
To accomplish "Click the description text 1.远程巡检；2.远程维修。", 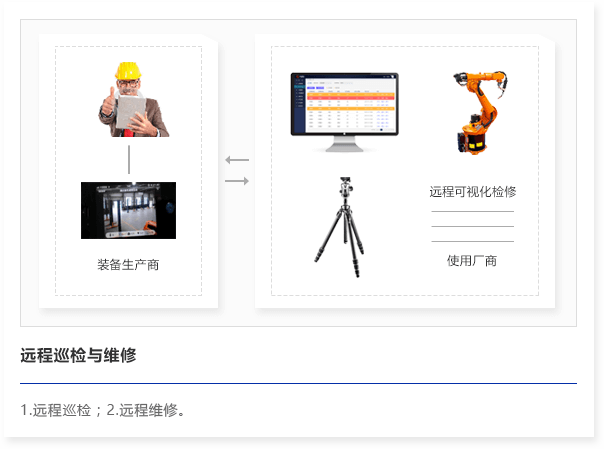I will (103, 410).
